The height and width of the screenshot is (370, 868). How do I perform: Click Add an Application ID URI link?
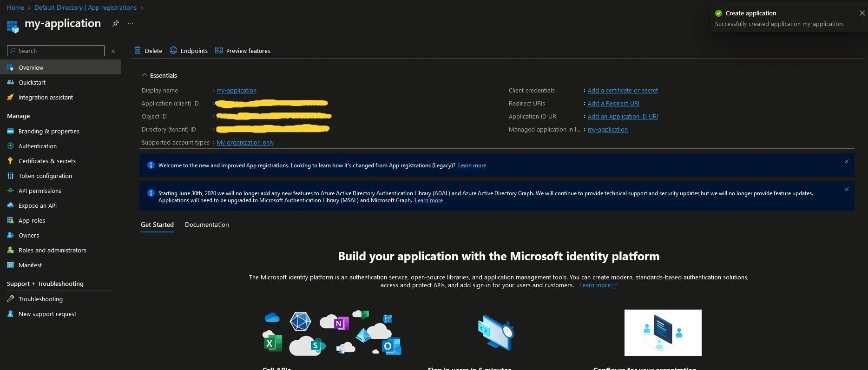[x=623, y=116]
